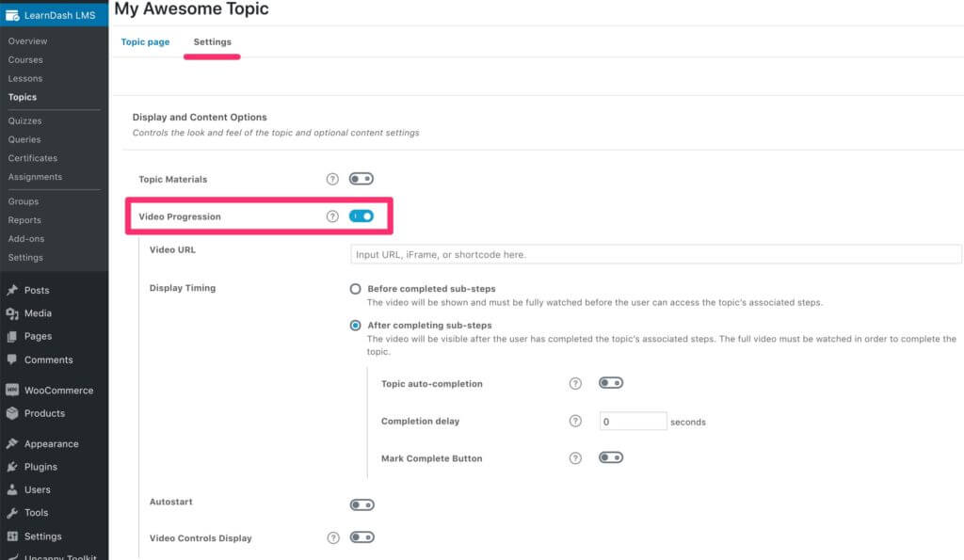This screenshot has width=964, height=560.
Task: Enable the Mark Complete Button toggle
Action: click(x=611, y=458)
